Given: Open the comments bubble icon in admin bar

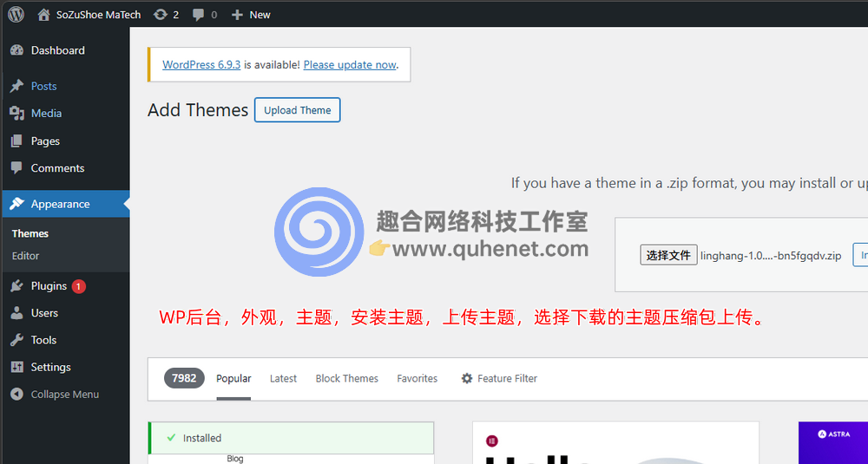Looking at the screenshot, I should click(x=198, y=15).
